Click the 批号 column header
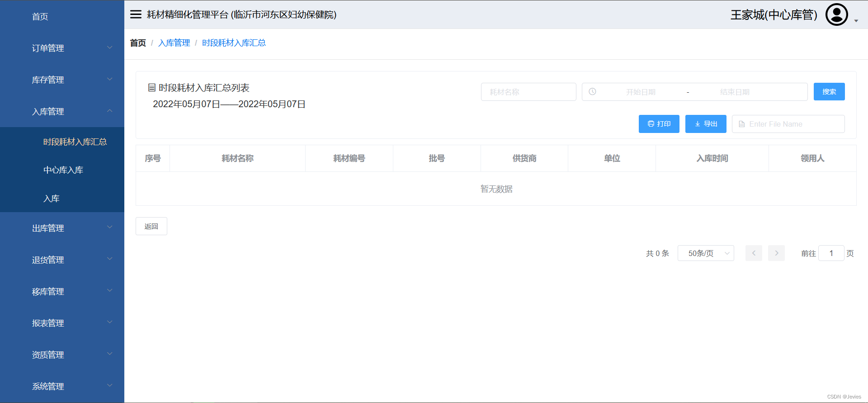Screen dimensions: 868x403 coord(437,158)
